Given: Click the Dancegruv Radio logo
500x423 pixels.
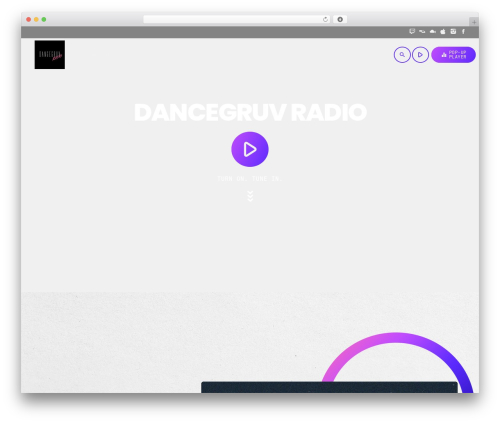Looking at the screenshot, I should click(50, 55).
